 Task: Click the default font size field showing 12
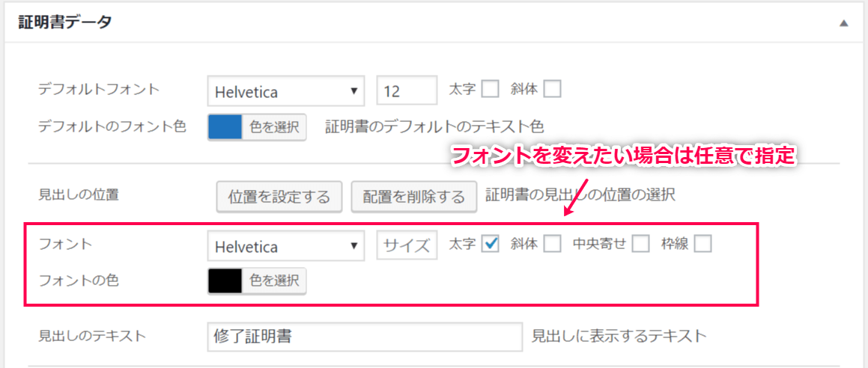[407, 91]
